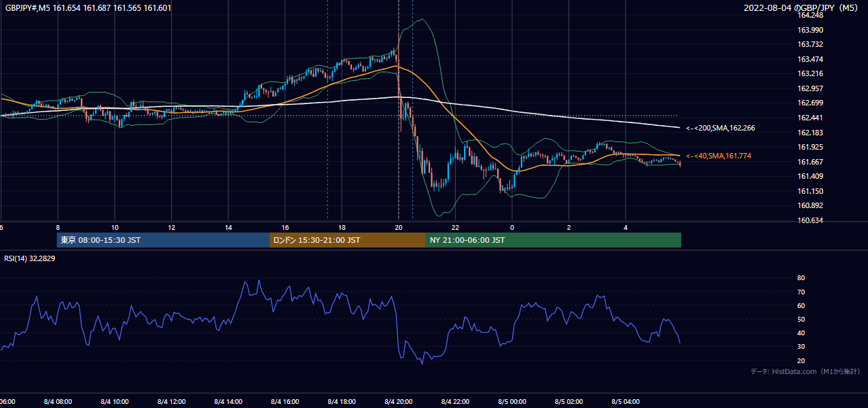Viewport: 868px width, 408px height.
Task: Click the 80 level on RSI axis
Action: (x=801, y=278)
